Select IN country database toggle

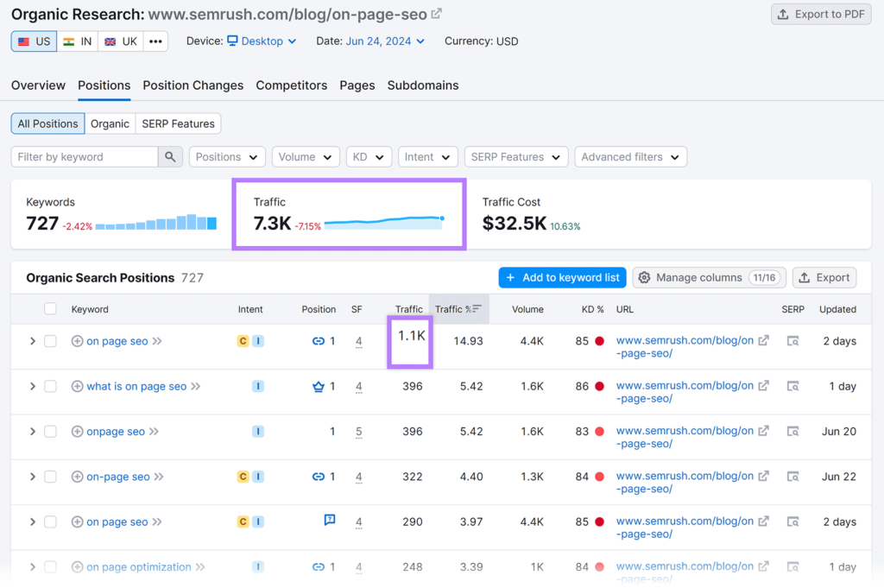77,41
